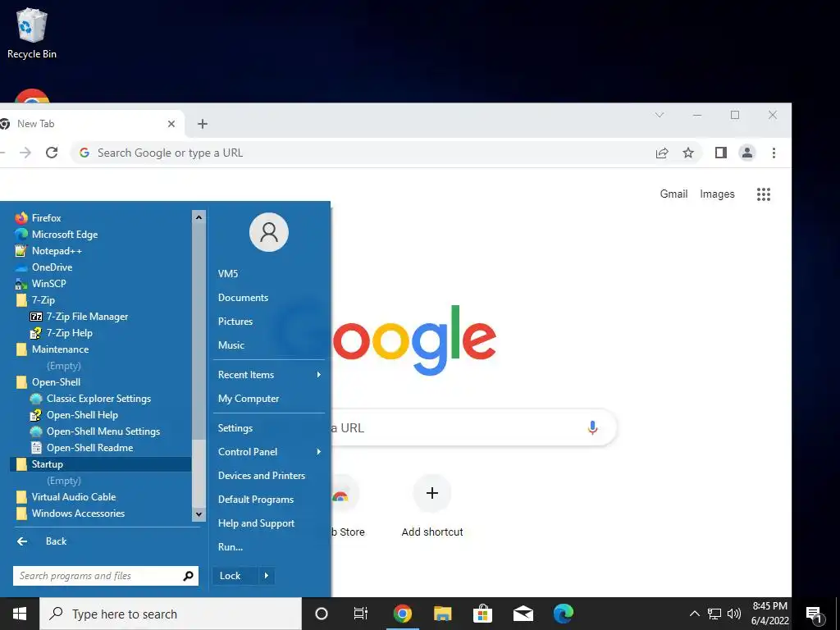Image resolution: width=840 pixels, height=630 pixels.
Task: Open the Google apps grid
Action: click(764, 194)
